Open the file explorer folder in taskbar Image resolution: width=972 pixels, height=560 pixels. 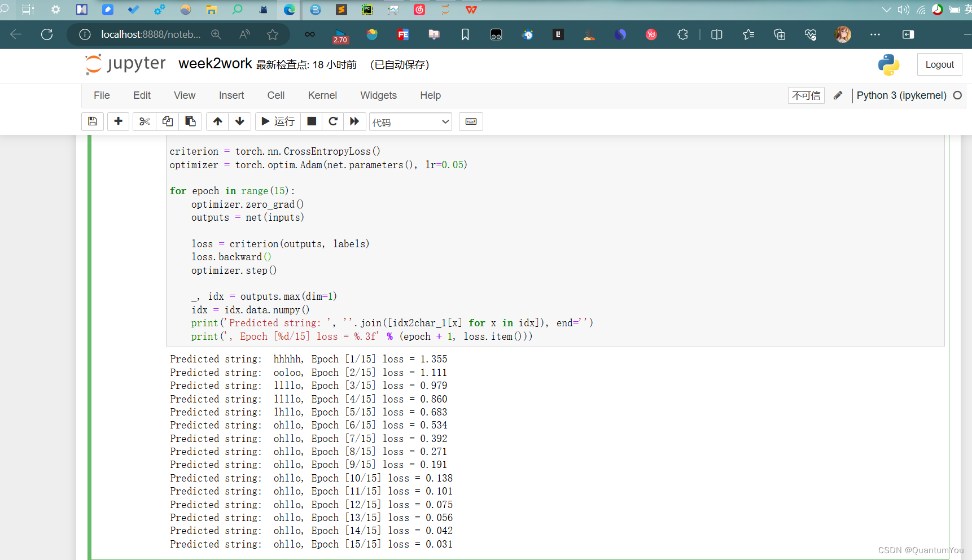point(211,10)
